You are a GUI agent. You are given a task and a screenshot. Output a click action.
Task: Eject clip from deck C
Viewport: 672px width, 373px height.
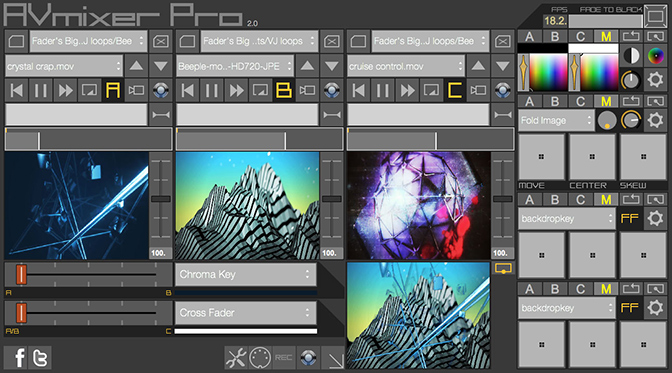(x=503, y=41)
